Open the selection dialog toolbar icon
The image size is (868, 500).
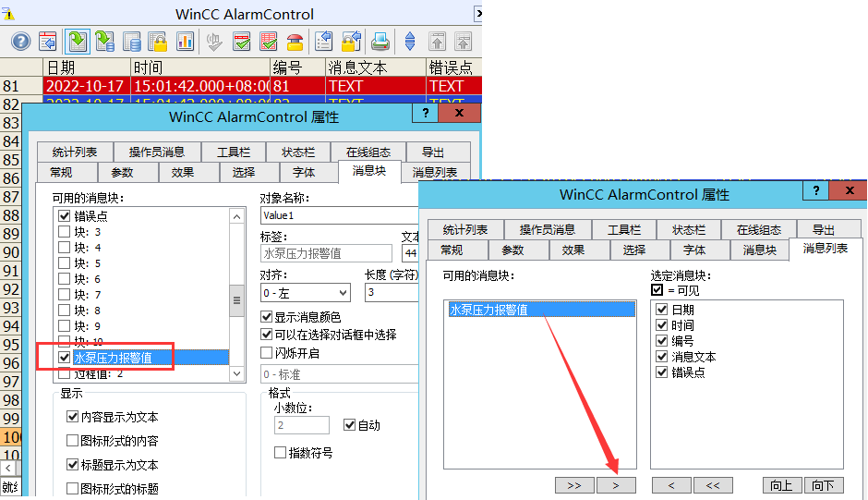[x=324, y=42]
